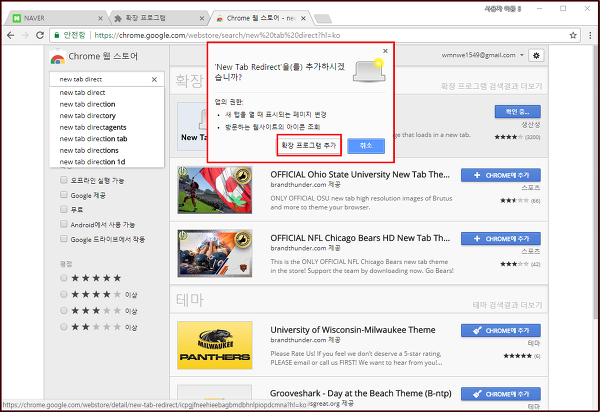Add Ohio State University theme to Chrome
This screenshot has height=412, width=600.
pyautogui.click(x=501, y=175)
